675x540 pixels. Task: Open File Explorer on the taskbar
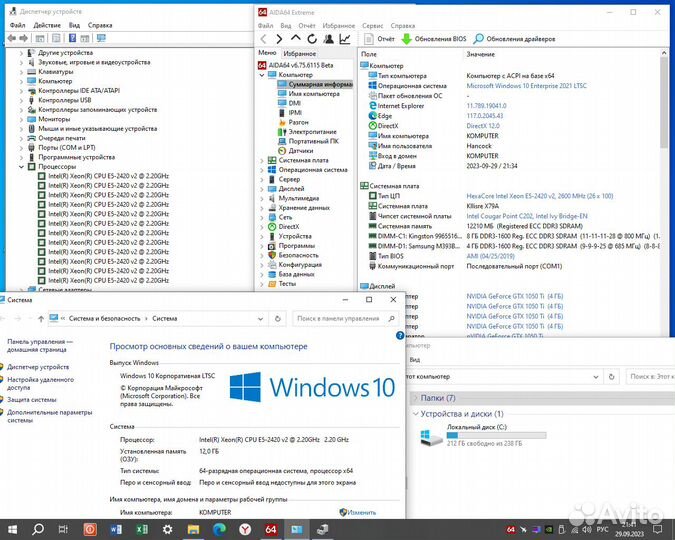click(x=193, y=529)
